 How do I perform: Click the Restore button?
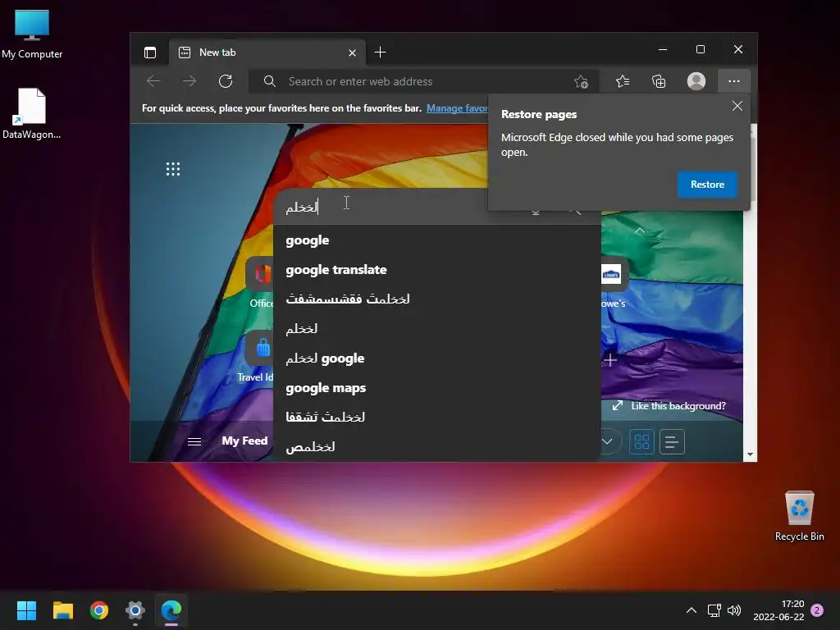pos(707,185)
